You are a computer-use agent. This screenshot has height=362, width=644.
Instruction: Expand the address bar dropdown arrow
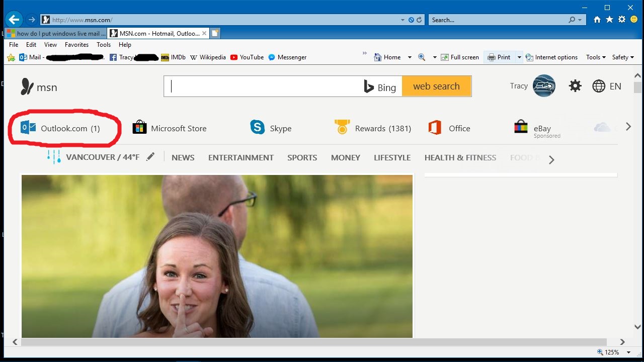point(403,20)
